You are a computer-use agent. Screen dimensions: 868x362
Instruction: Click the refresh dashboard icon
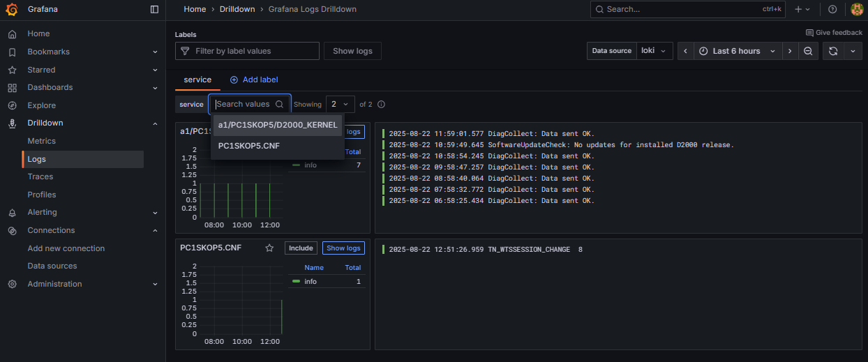[x=832, y=51]
